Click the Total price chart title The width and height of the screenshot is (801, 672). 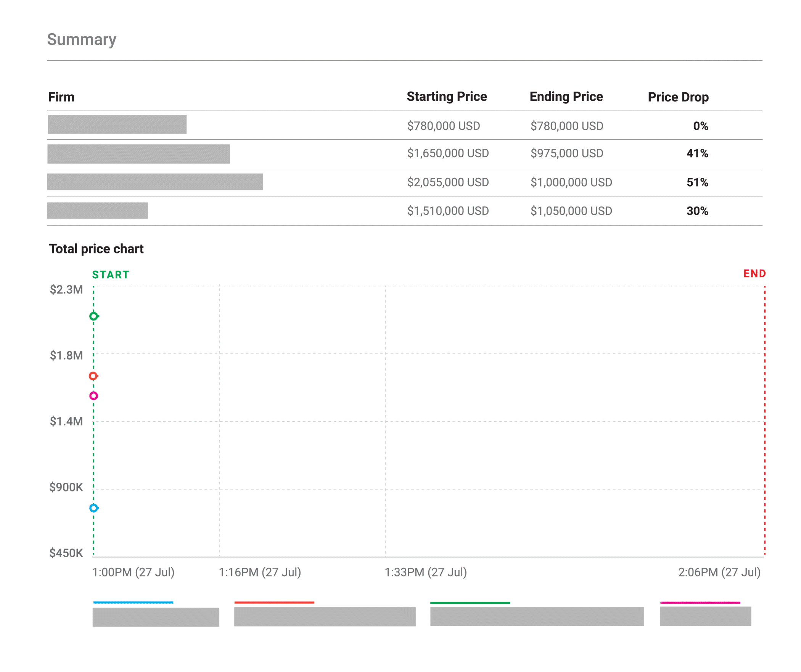coord(97,249)
